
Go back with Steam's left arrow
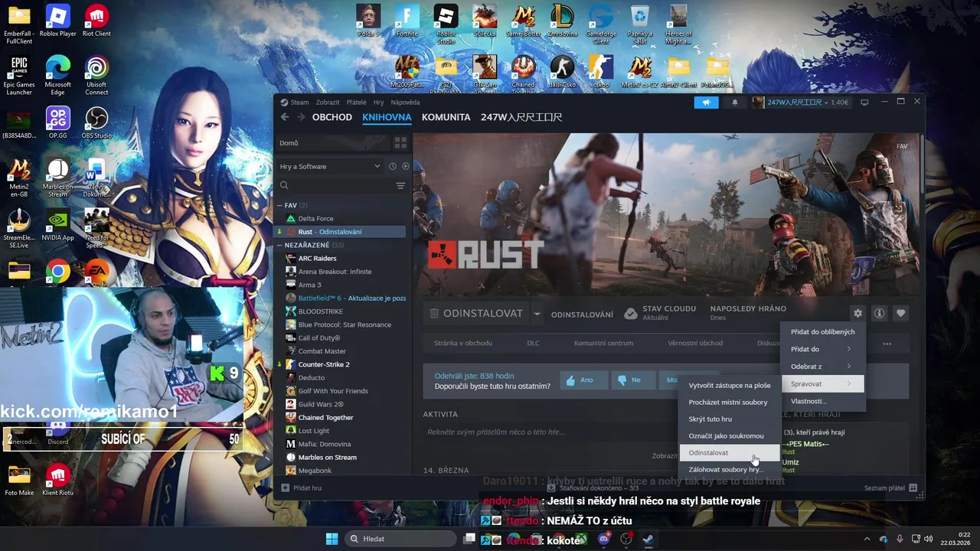coord(285,117)
